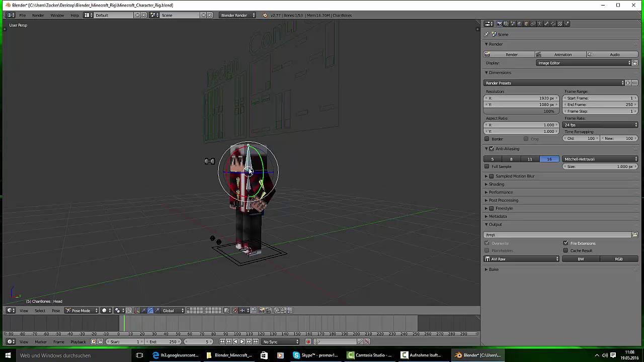Open the Object properties tab icon
The width and height of the screenshot is (644, 362).
tap(526, 24)
